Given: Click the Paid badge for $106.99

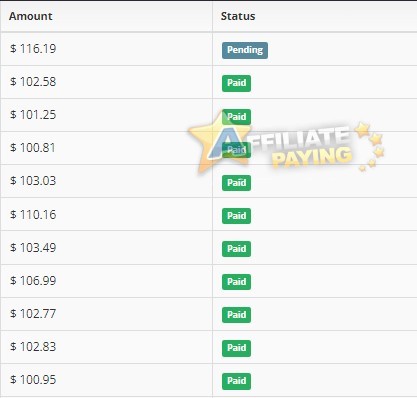Looking at the screenshot, I should click(236, 281).
